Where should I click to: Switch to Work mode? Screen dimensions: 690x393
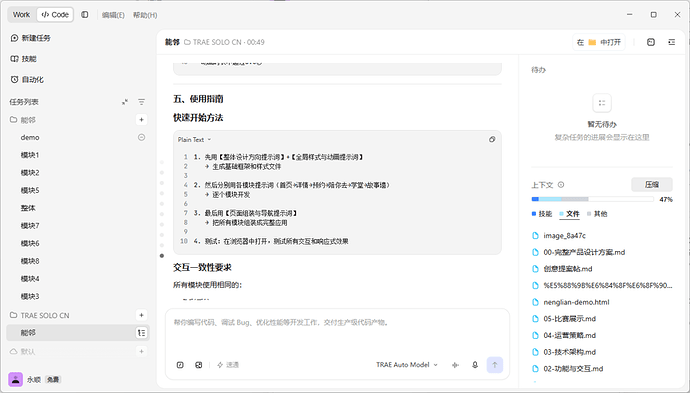[x=22, y=15]
